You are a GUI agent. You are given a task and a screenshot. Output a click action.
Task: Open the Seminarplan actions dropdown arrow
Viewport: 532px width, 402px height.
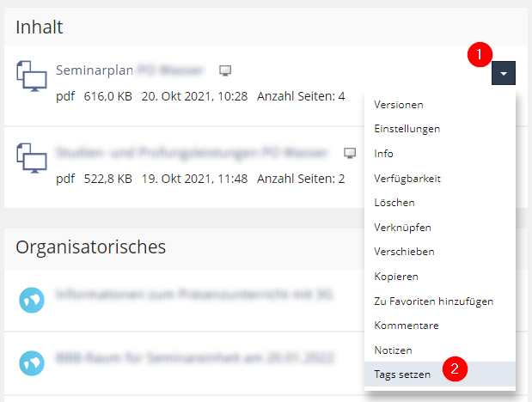click(504, 75)
